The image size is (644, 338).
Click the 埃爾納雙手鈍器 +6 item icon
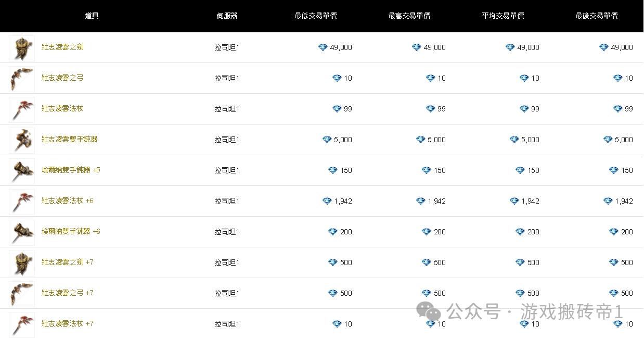click(x=22, y=232)
